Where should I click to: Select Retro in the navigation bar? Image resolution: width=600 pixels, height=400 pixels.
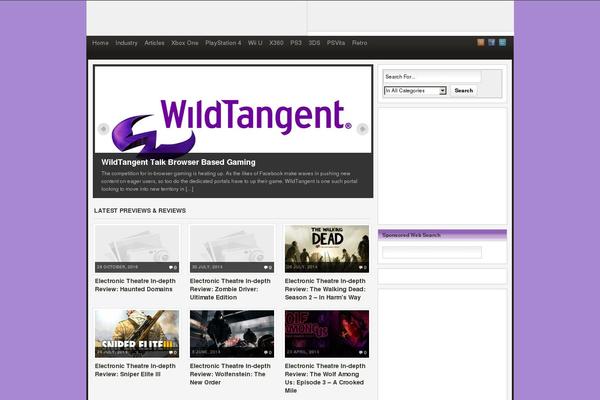[x=359, y=43]
